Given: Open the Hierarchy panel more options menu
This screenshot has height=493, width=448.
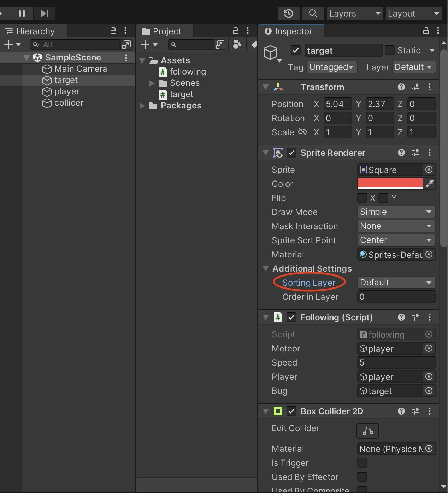Looking at the screenshot, I should point(125,31).
